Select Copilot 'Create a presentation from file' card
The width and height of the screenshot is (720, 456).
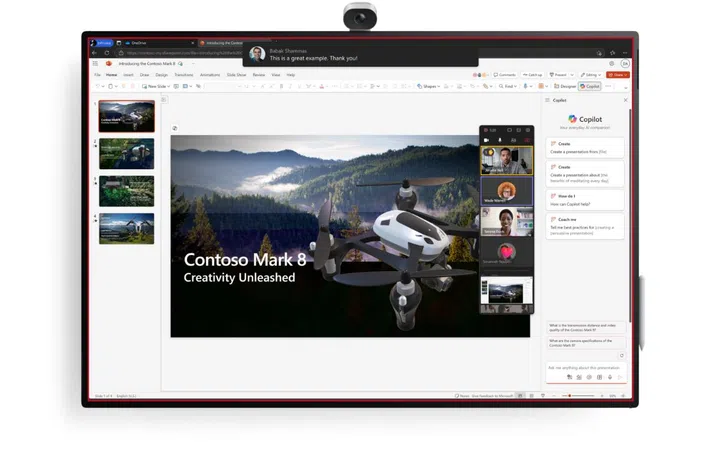click(585, 147)
